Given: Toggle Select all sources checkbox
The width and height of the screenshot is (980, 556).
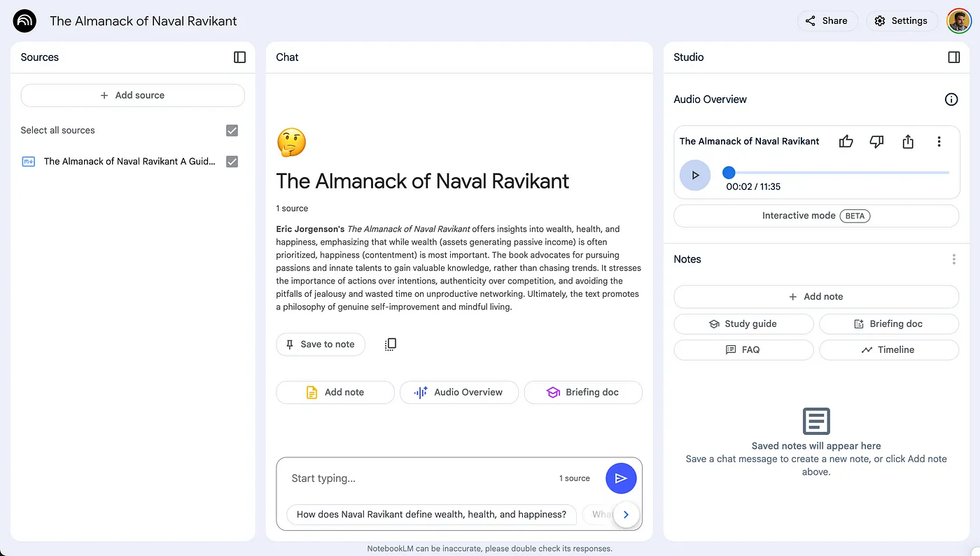Looking at the screenshot, I should click(x=232, y=130).
